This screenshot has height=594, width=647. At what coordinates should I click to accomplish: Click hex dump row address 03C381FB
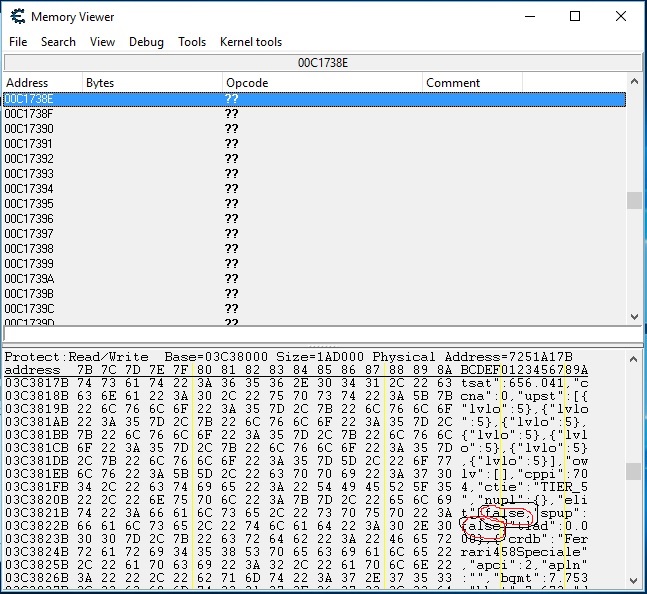[36, 486]
